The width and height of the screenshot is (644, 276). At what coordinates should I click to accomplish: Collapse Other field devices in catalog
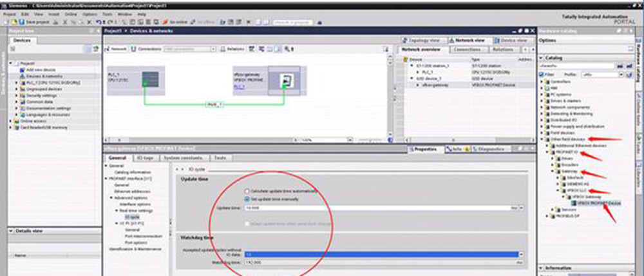[x=542, y=139]
